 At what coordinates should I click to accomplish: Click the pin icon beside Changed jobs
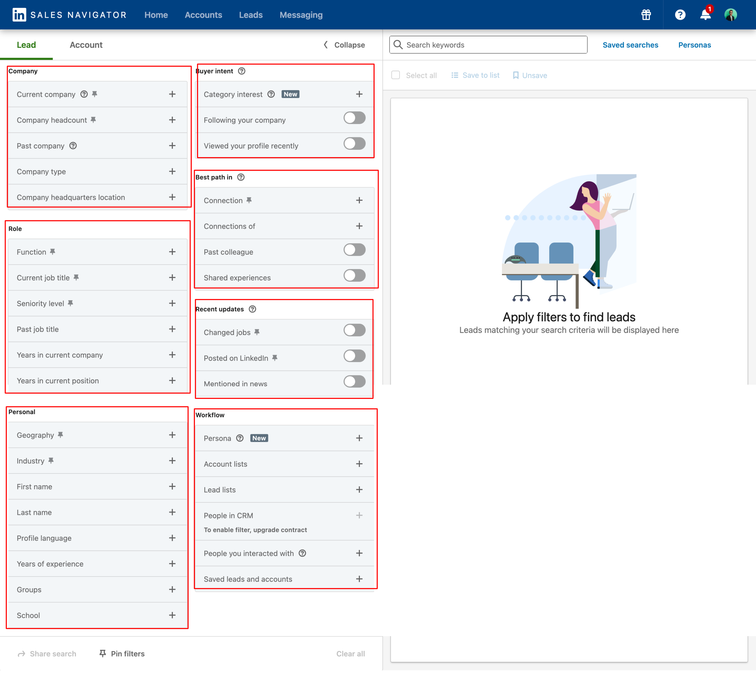pos(257,332)
